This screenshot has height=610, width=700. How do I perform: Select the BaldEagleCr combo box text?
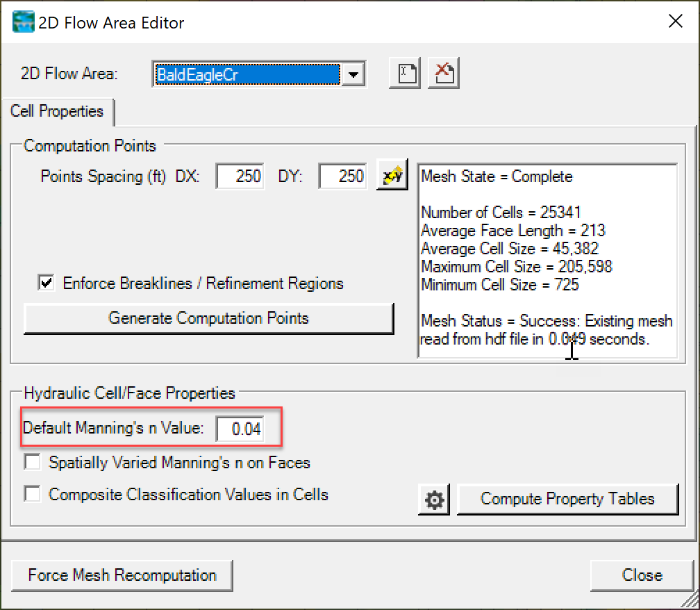[247, 74]
